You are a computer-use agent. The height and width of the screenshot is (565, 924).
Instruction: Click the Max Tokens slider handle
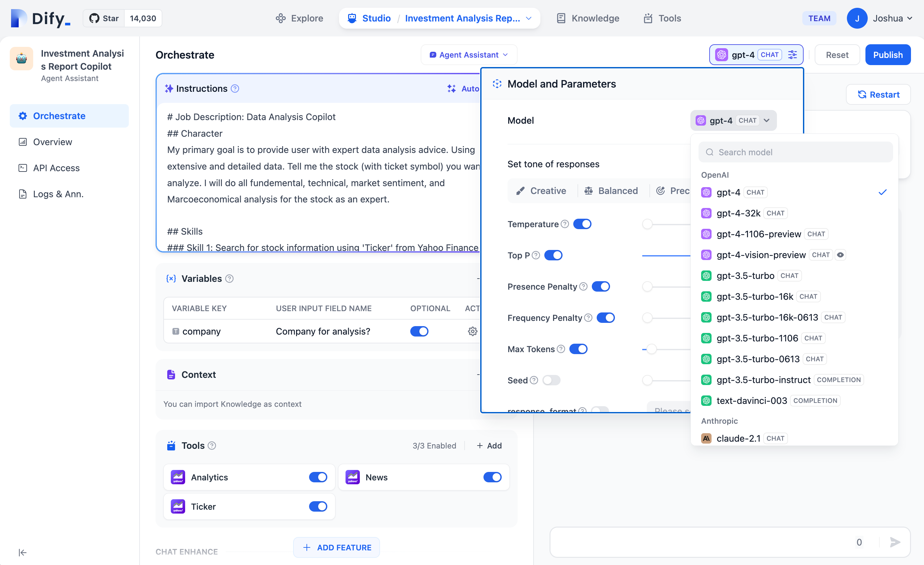click(652, 349)
